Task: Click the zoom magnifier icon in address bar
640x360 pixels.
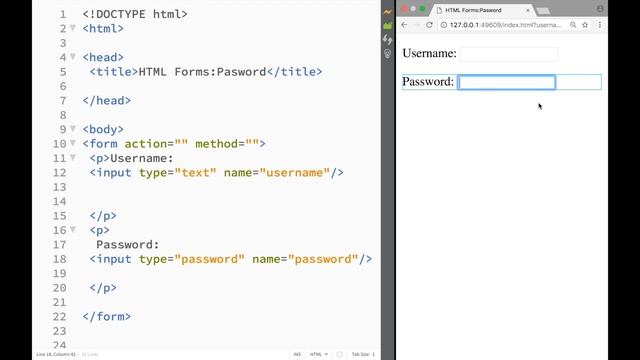Action: [x=573, y=25]
